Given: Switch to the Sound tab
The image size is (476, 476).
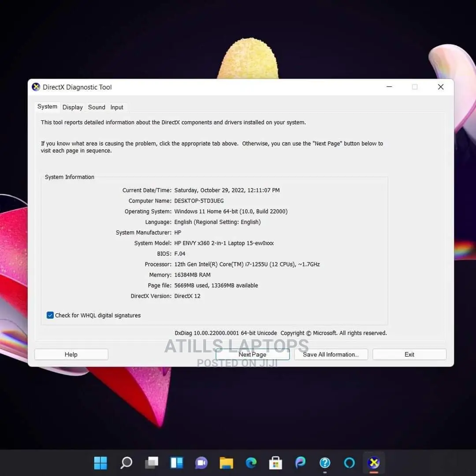Looking at the screenshot, I should (97, 107).
